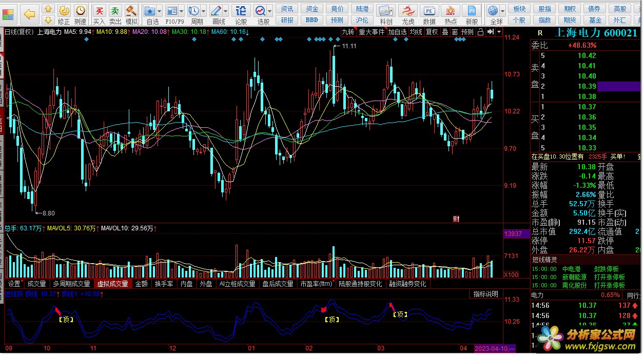Open the 全球 global markets globe icon
Viewport: 644px width, 355px height.
click(494, 14)
